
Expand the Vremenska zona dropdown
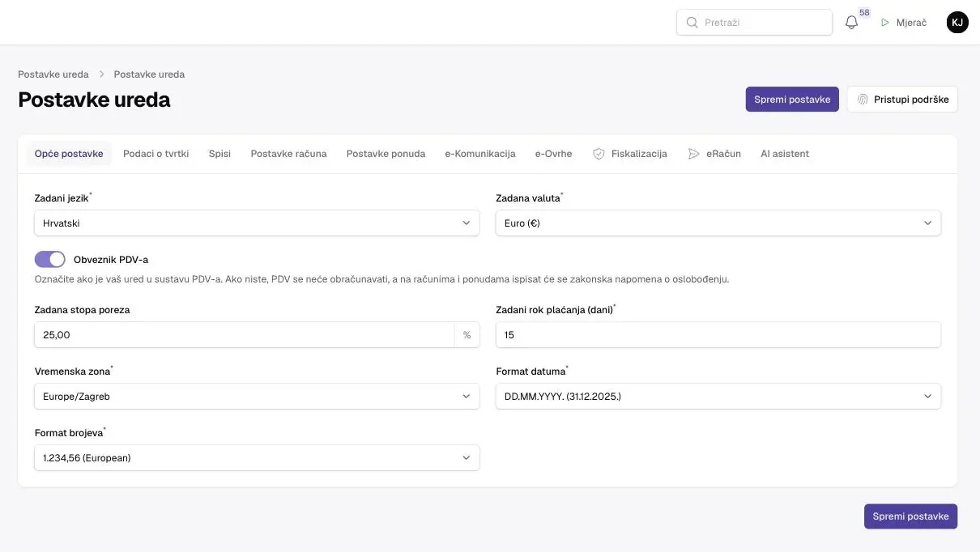[257, 397]
